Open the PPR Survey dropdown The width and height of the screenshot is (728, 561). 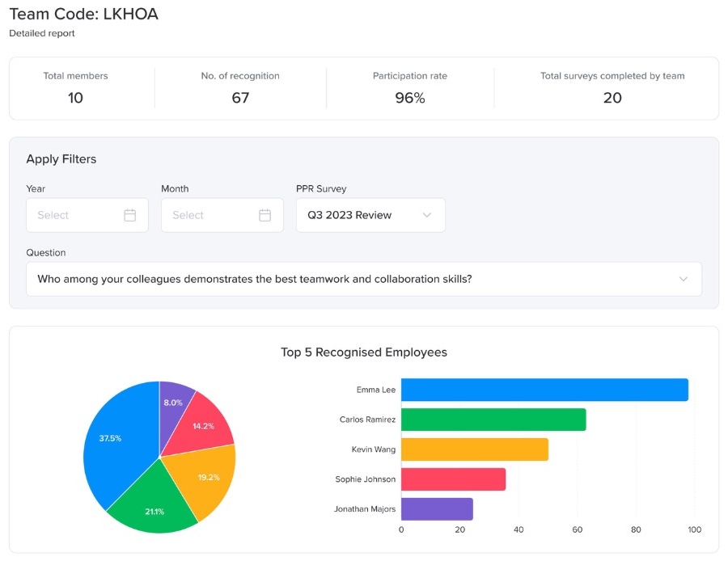tap(370, 215)
